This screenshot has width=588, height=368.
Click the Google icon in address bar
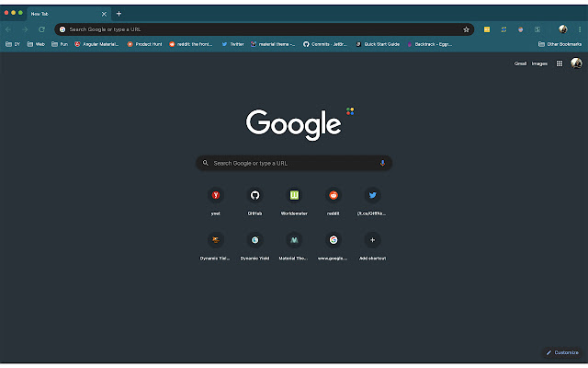62,29
